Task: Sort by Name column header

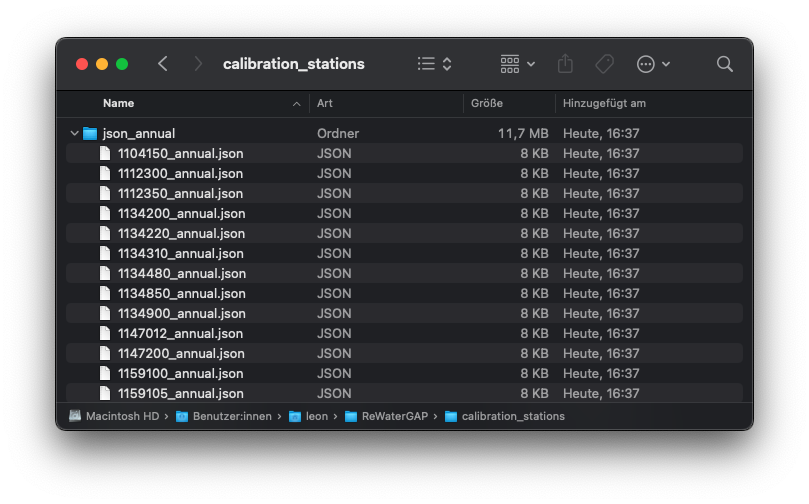Action: (118, 103)
